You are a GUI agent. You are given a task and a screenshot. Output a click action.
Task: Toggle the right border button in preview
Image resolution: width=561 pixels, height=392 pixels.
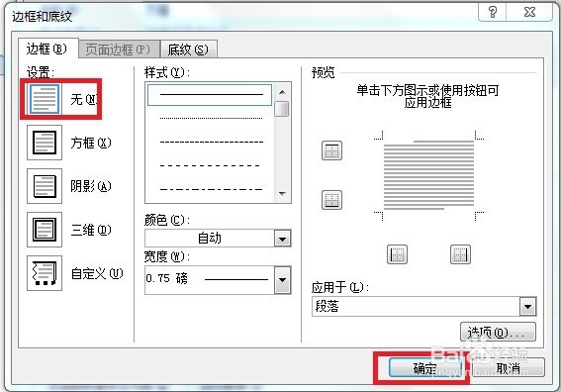[460, 254]
